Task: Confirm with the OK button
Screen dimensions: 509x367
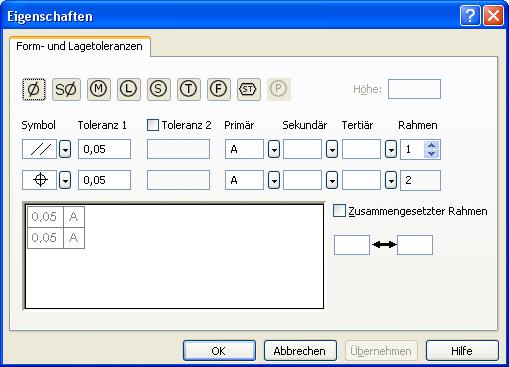Action: point(219,351)
